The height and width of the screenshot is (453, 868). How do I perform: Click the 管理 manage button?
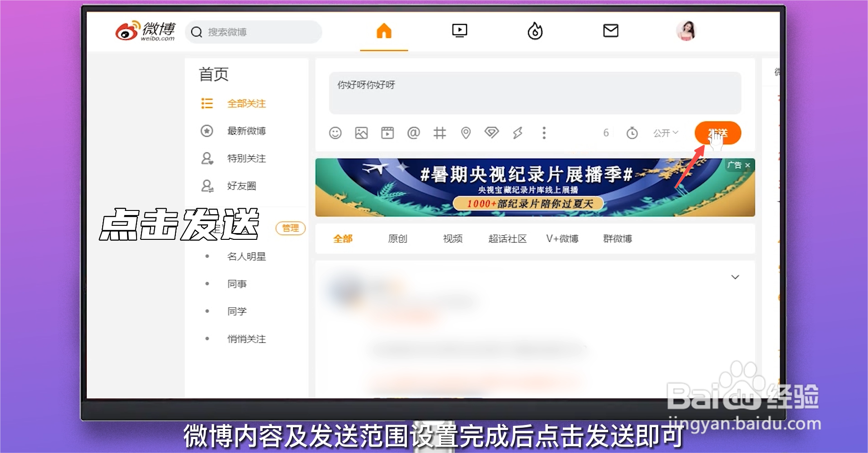(x=291, y=229)
